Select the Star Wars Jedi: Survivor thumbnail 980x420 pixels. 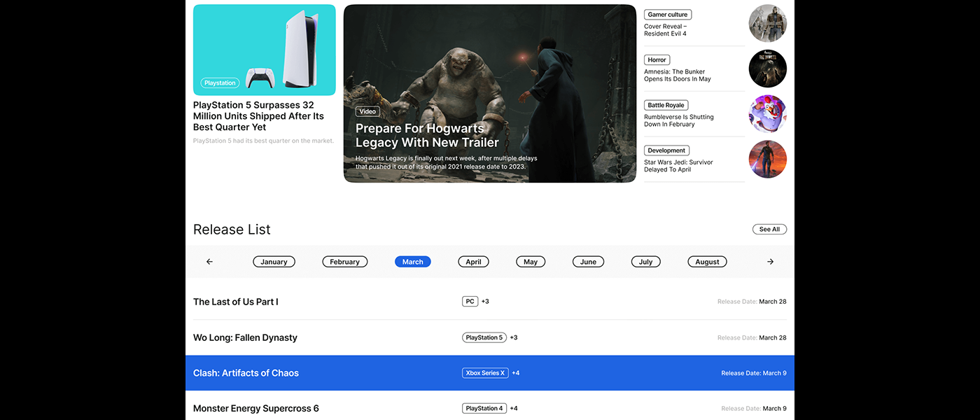tap(767, 159)
